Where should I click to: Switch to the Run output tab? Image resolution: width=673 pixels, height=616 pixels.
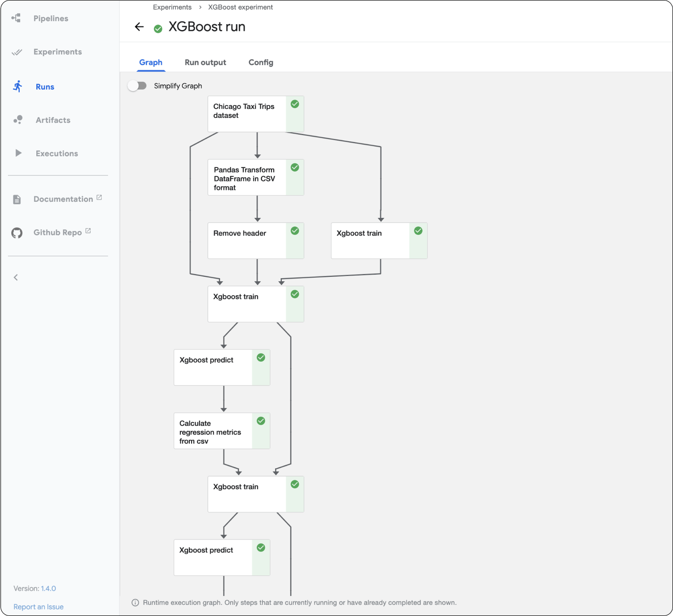pos(205,62)
